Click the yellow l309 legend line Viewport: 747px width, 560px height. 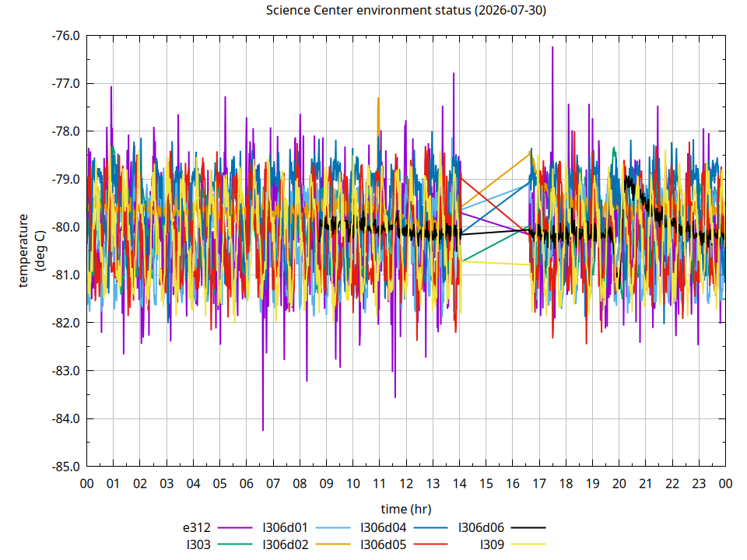tap(528, 544)
